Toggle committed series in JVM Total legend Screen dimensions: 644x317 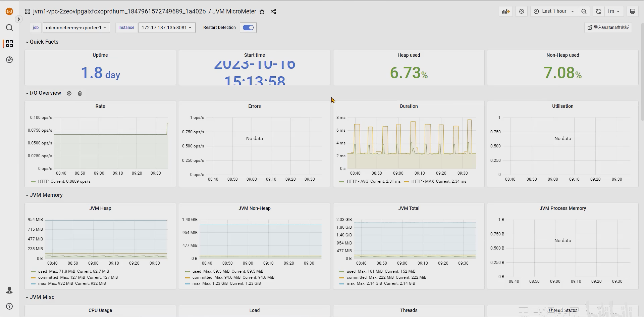coord(357,277)
